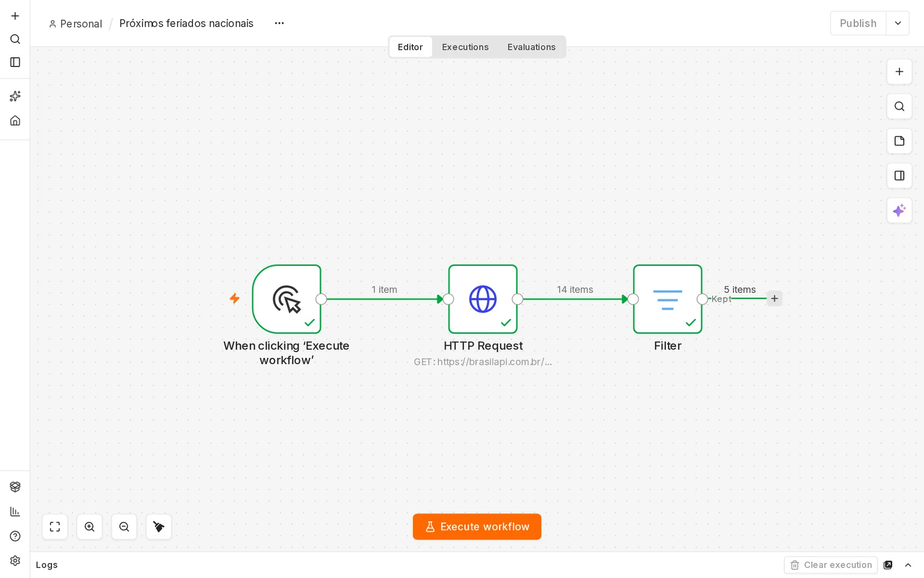Toggle the right side panel icon
Viewport: 924px width, 578px height.
(x=899, y=176)
